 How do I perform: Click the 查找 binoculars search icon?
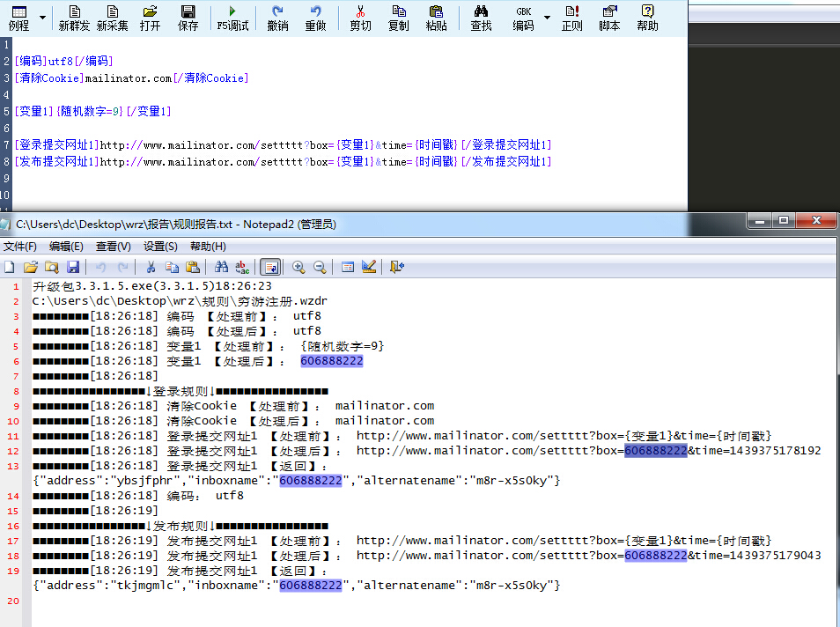click(x=481, y=18)
